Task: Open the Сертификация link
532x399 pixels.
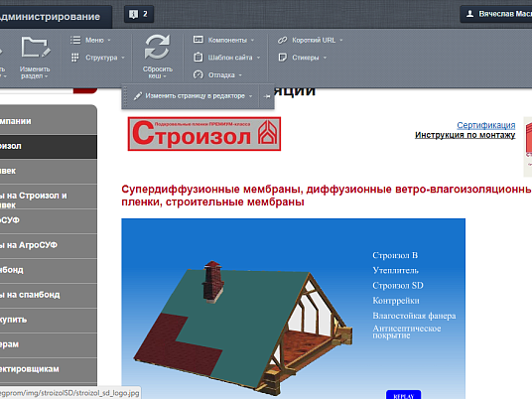Action: pos(486,125)
